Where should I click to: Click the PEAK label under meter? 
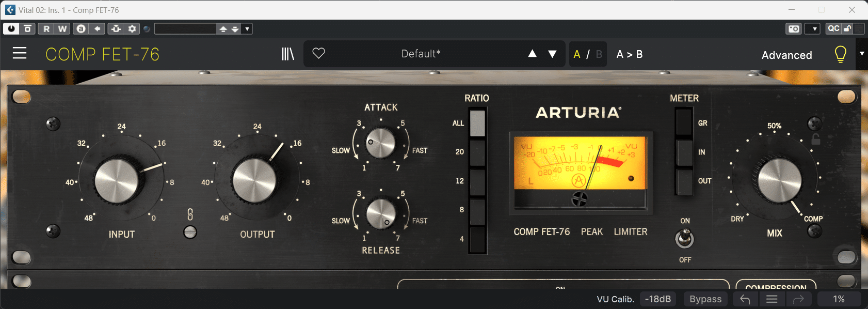[x=592, y=232]
